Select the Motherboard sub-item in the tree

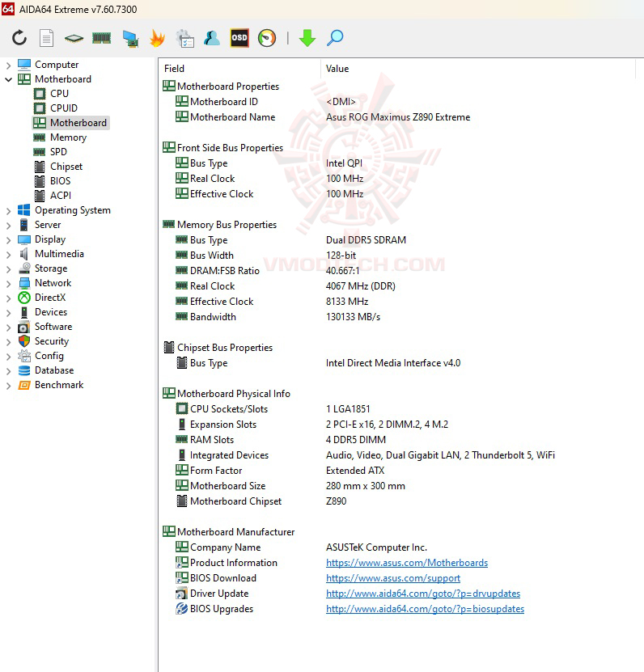70,123
